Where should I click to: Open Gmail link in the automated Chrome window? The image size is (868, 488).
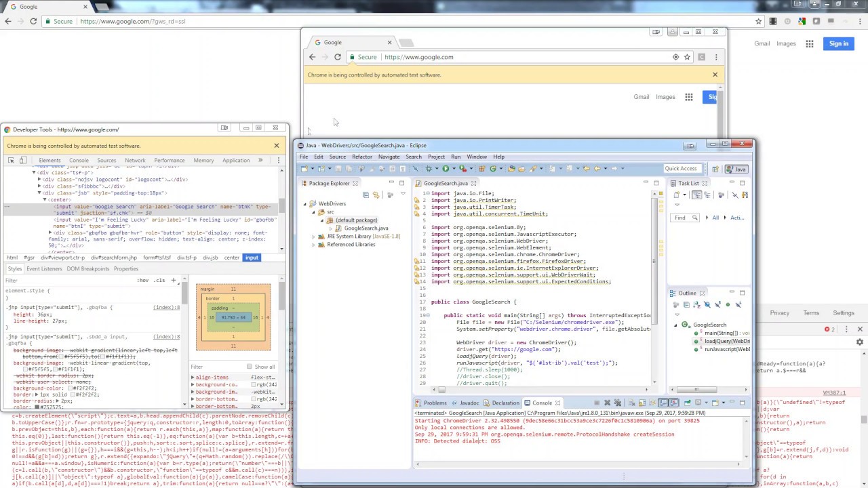[642, 97]
